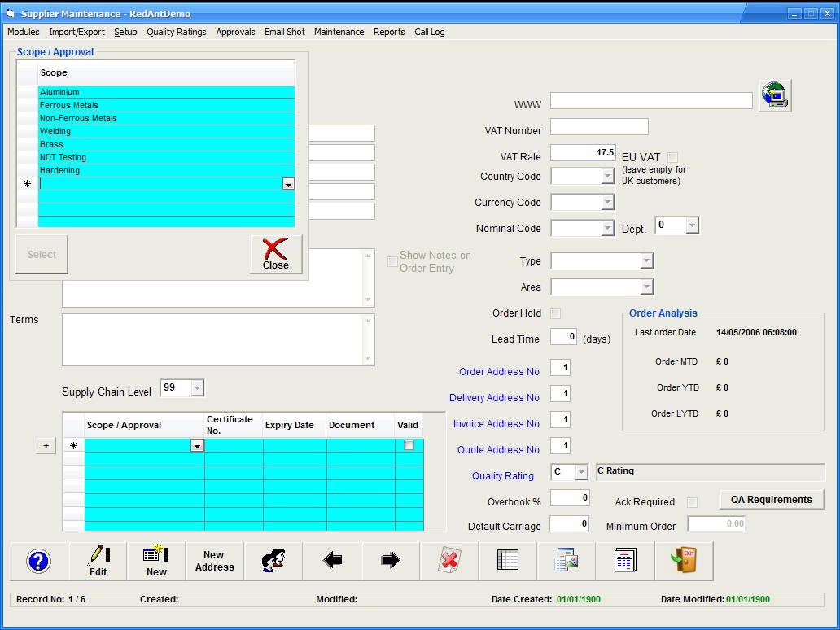Go to next record with right arrow
Screen dimensions: 840x630
(x=391, y=561)
